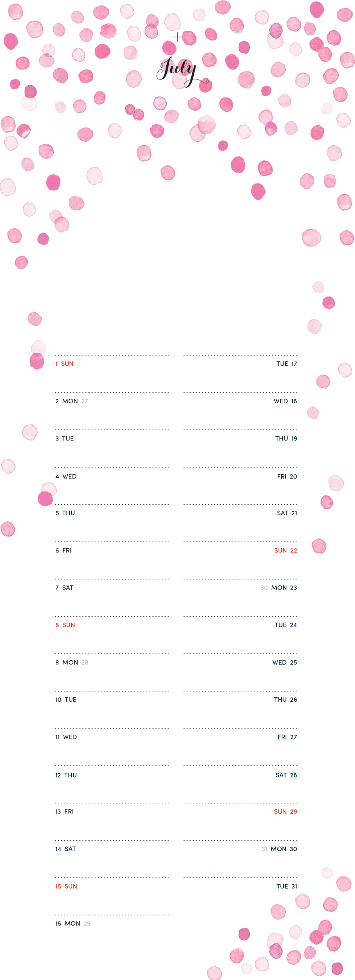This screenshot has width=355, height=980.
Task: Select the 1 SUN date entry
Action: pyautogui.click(x=64, y=364)
